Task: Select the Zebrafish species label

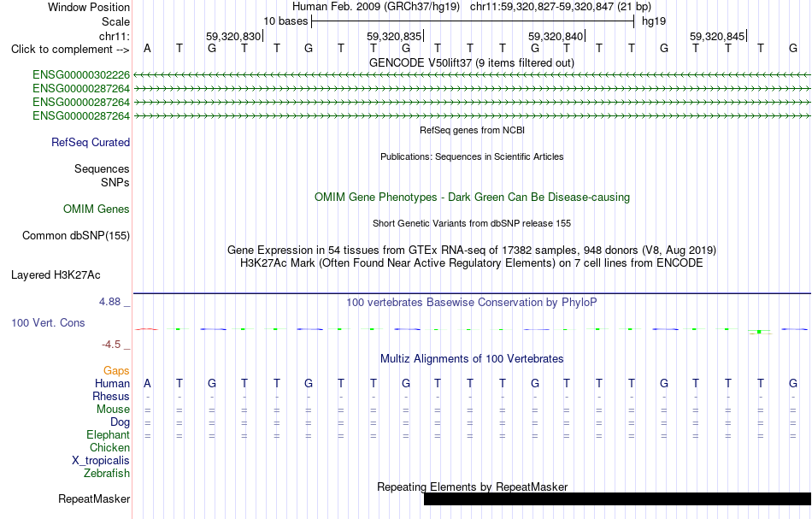Action: click(107, 473)
